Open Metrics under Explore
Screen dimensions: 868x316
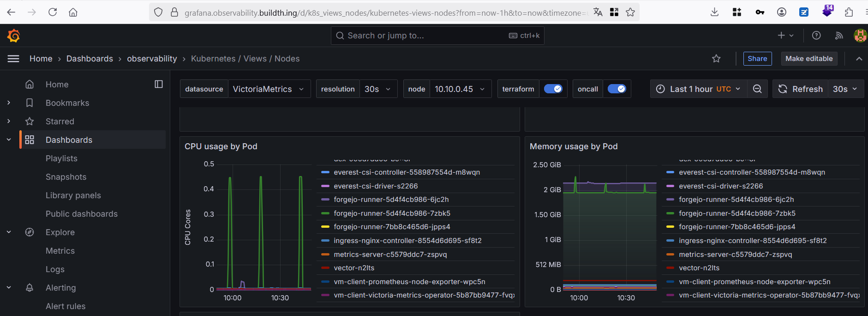click(x=60, y=251)
